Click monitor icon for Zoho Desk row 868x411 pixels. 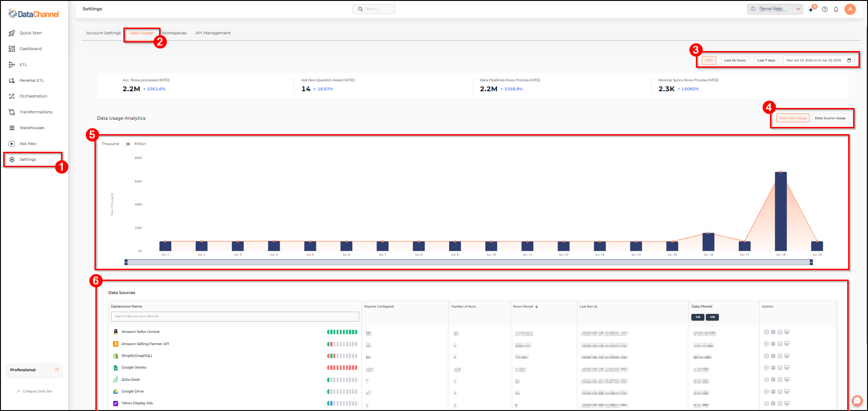pyautogui.click(x=787, y=379)
